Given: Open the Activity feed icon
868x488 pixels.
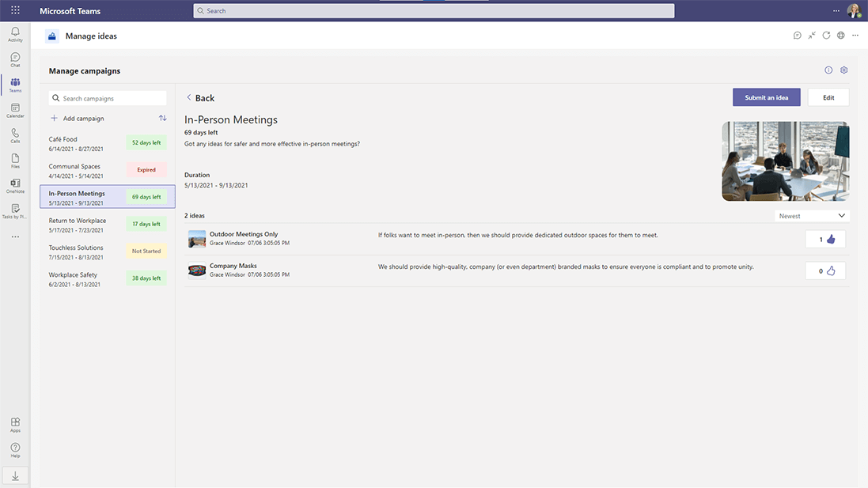Looking at the screenshot, I should point(15,34).
